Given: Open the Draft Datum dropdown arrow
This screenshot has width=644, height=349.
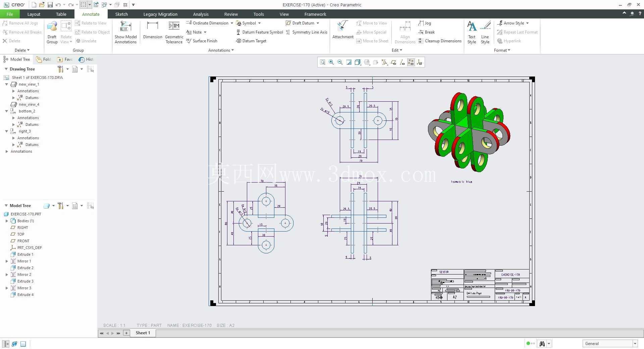Looking at the screenshot, I should pyautogui.click(x=318, y=23).
